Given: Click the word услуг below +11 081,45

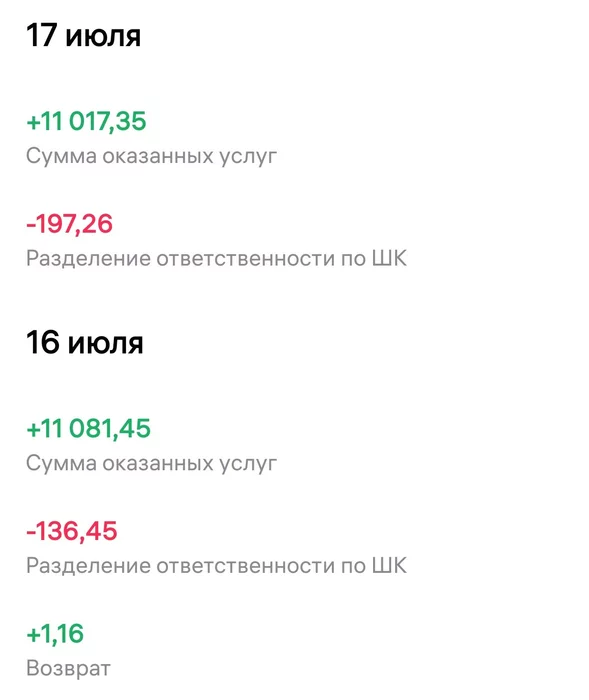Looking at the screenshot, I should click(x=248, y=465).
